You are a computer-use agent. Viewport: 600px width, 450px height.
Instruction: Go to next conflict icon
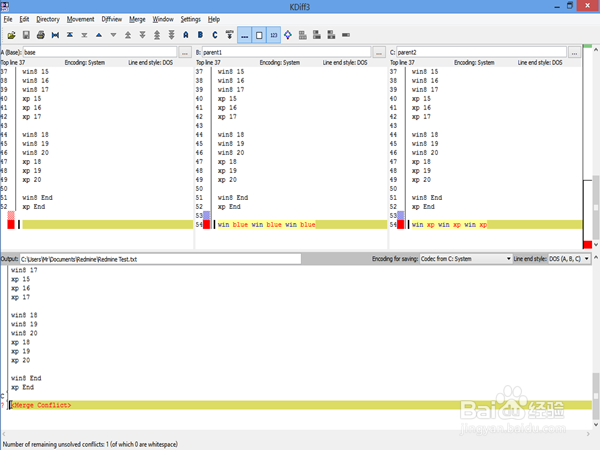click(x=142, y=35)
